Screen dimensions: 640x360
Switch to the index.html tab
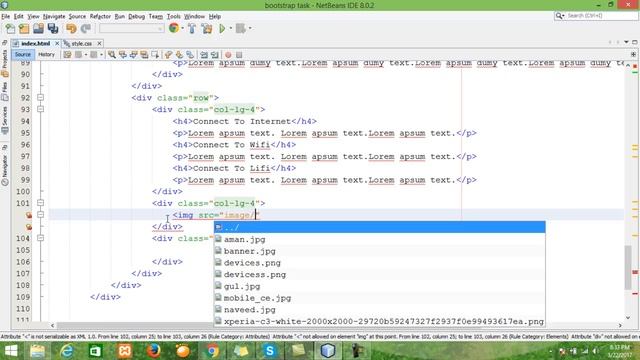tap(35, 43)
